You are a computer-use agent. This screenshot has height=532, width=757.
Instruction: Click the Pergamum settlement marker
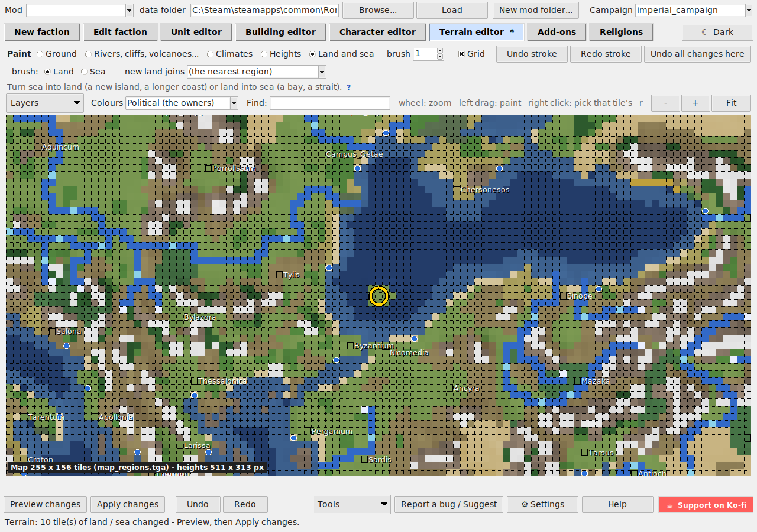pyautogui.click(x=308, y=431)
